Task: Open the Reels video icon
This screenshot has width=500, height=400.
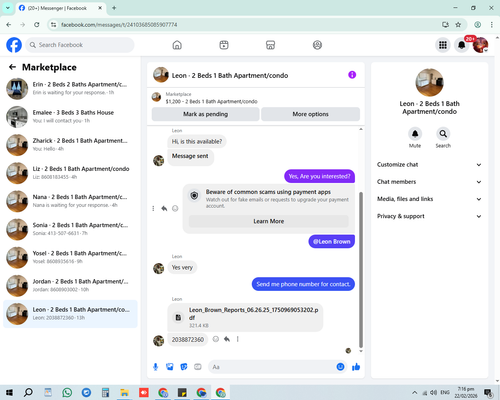Action: 224,45
